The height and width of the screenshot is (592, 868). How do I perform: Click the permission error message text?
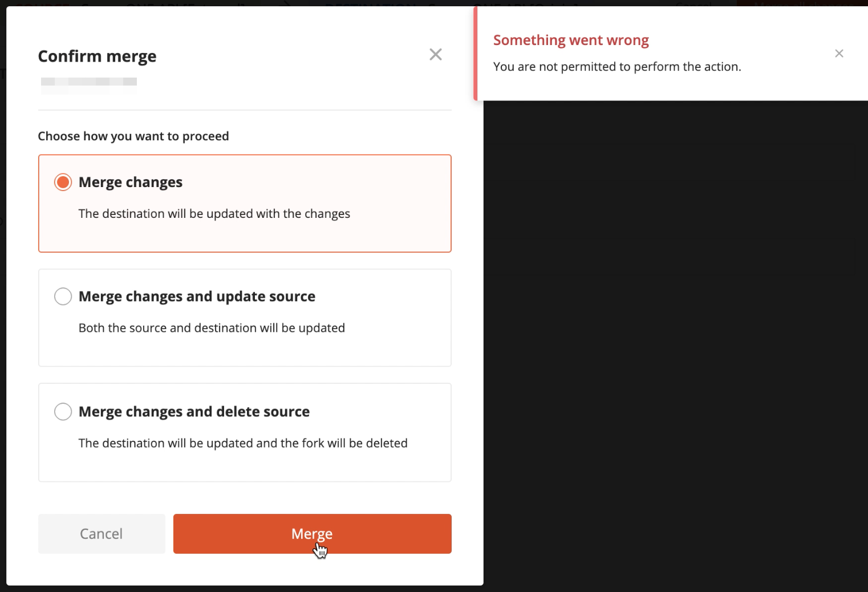(x=617, y=66)
